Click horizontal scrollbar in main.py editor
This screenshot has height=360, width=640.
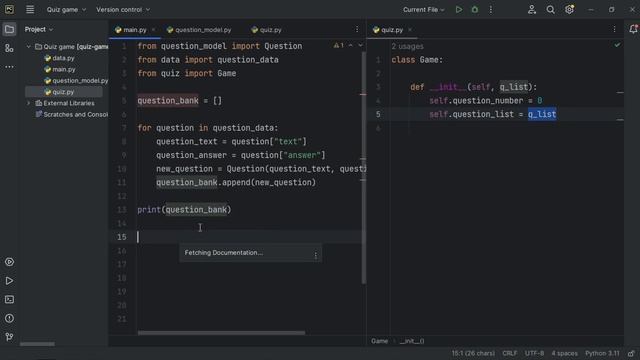pos(221,333)
